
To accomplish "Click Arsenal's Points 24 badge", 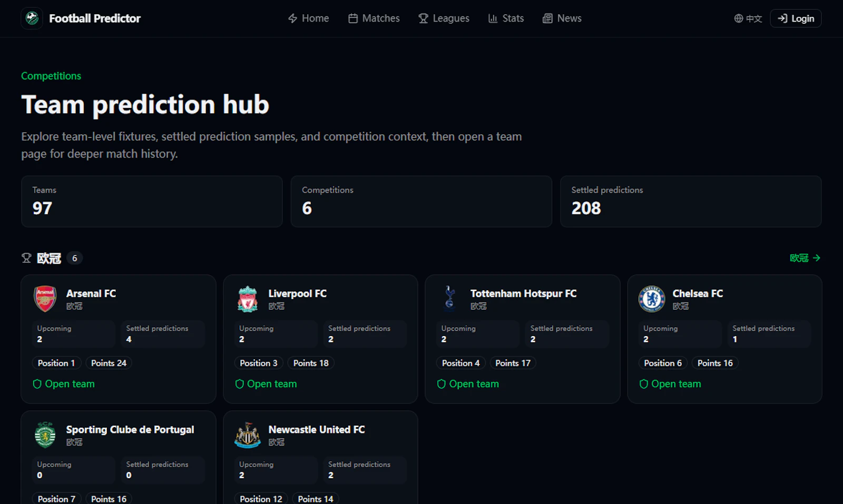I will (x=109, y=363).
